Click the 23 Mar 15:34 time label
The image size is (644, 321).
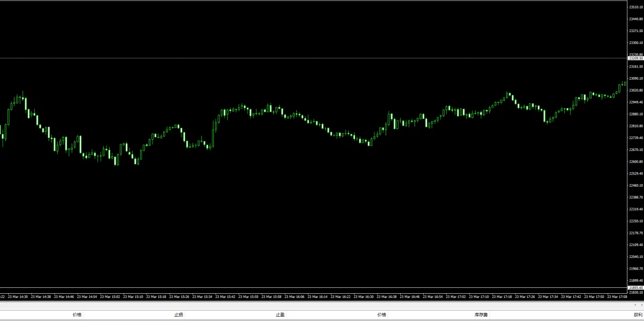tap(202, 296)
